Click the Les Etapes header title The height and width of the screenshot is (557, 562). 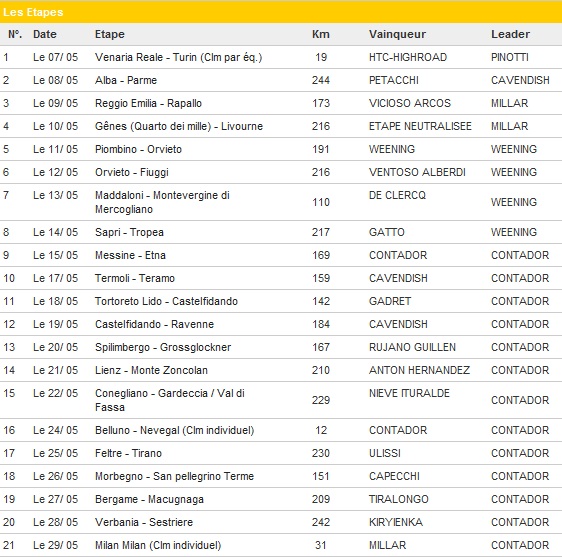(x=33, y=12)
